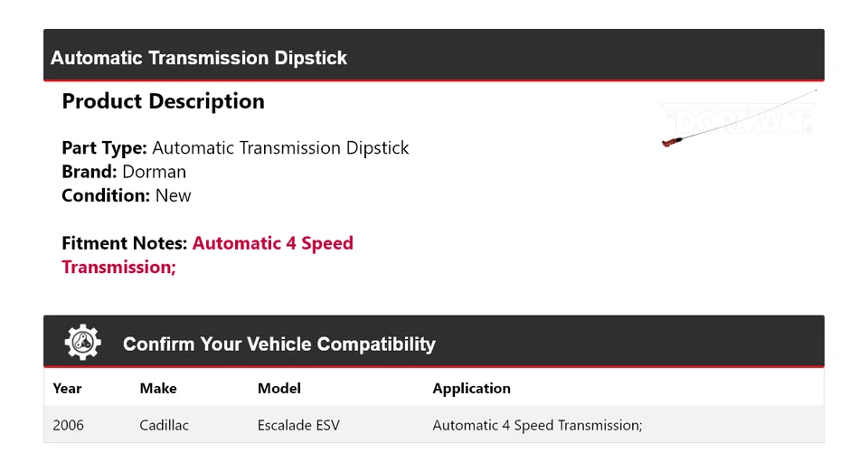The image size is (868, 472).
Task: Select the Cadillac make cell
Action: pyautogui.click(x=164, y=425)
